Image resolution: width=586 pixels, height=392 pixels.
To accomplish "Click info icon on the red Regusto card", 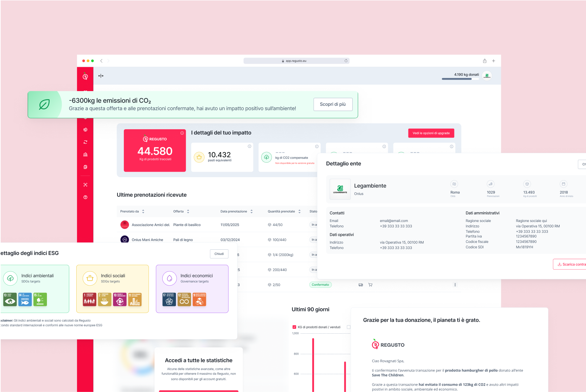I will pos(182,133).
